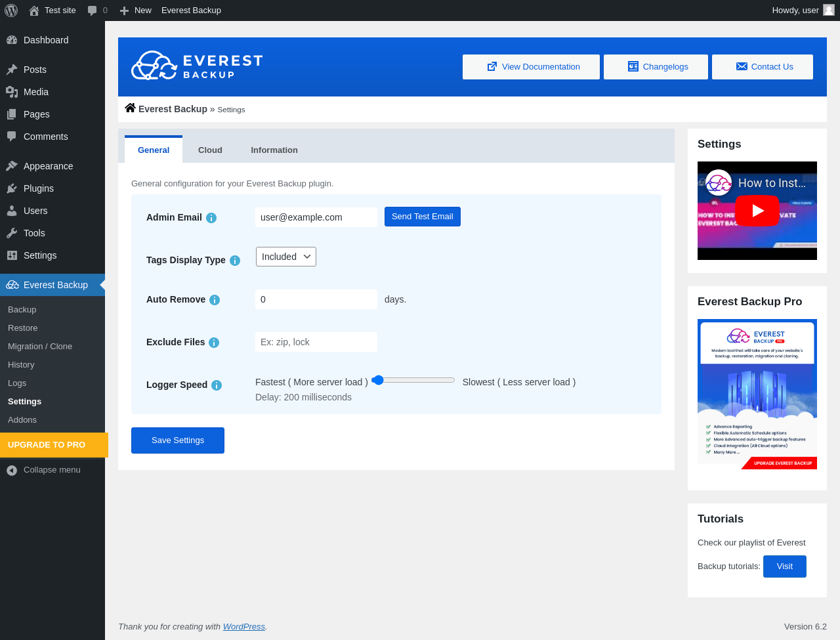The width and height of the screenshot is (840, 640).
Task: Open the Dashboard menu
Action: pyautogui.click(x=52, y=40)
